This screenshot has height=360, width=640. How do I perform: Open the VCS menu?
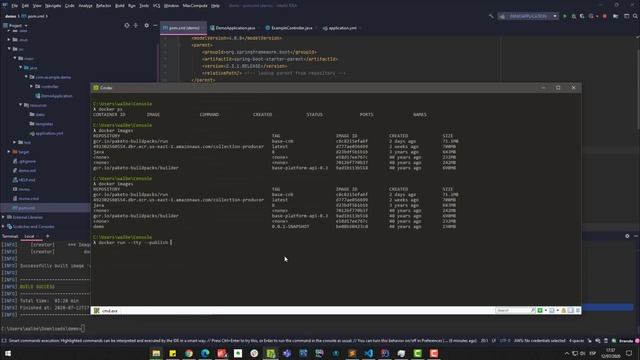(x=156, y=6)
